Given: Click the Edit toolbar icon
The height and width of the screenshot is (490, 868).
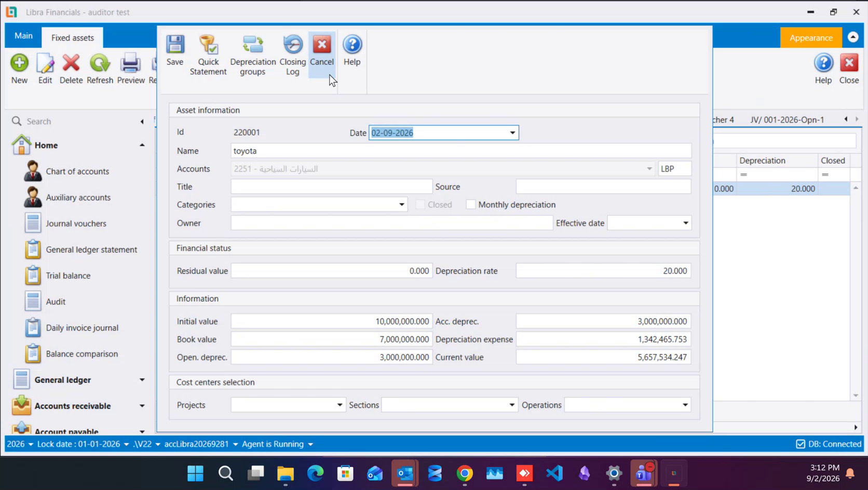Looking at the screenshot, I should tap(45, 69).
